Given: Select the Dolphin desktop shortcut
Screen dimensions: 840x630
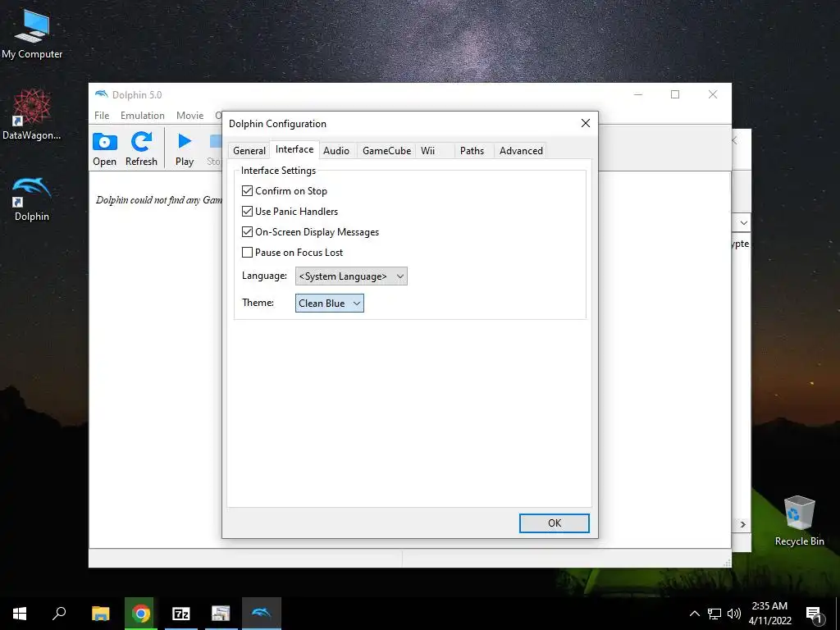Looking at the screenshot, I should click(32, 199).
